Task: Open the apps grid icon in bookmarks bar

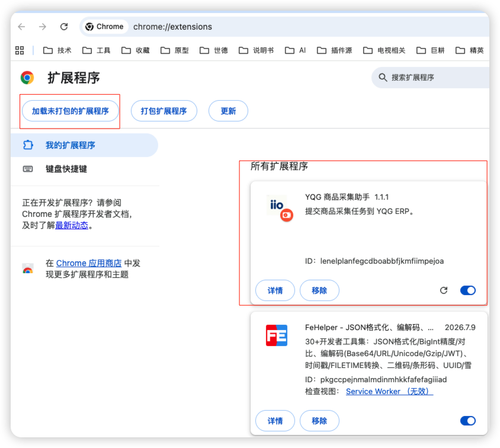Action: click(x=20, y=50)
